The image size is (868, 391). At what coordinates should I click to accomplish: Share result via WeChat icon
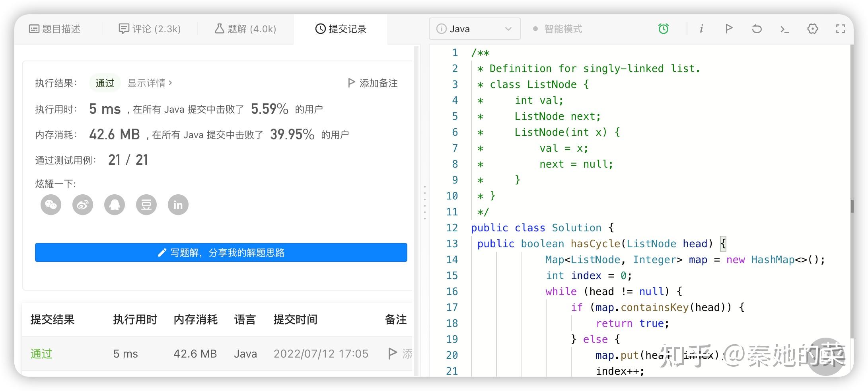51,205
